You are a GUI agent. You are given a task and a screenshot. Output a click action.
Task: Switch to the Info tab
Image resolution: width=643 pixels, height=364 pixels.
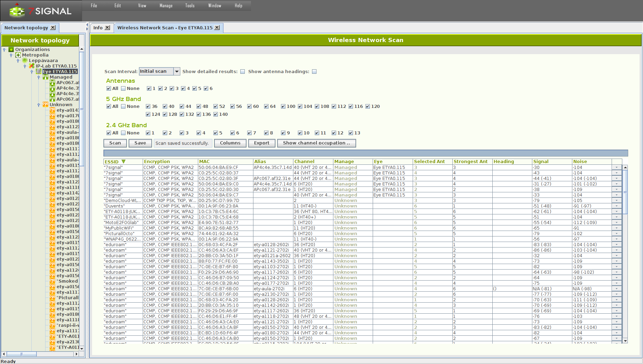pyautogui.click(x=98, y=28)
